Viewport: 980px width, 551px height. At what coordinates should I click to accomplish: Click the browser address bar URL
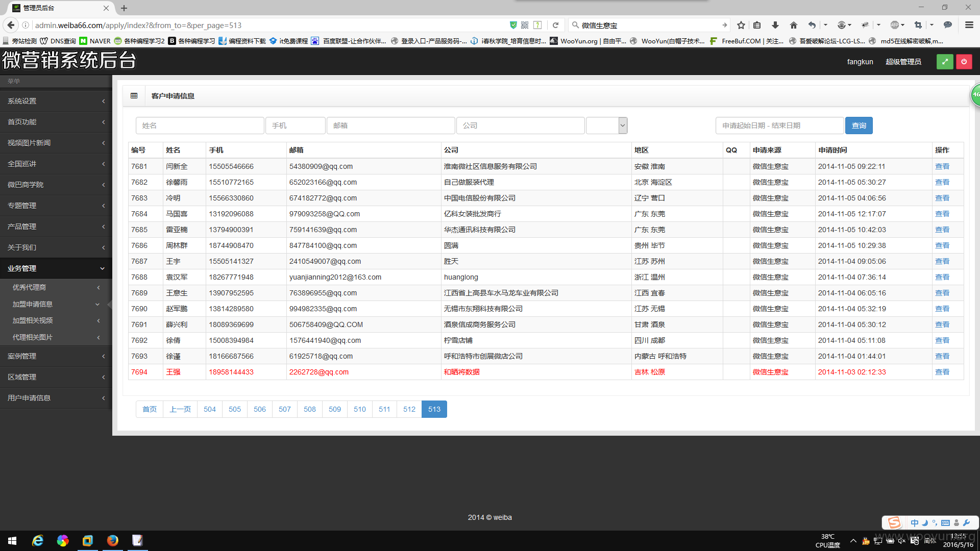tap(138, 25)
